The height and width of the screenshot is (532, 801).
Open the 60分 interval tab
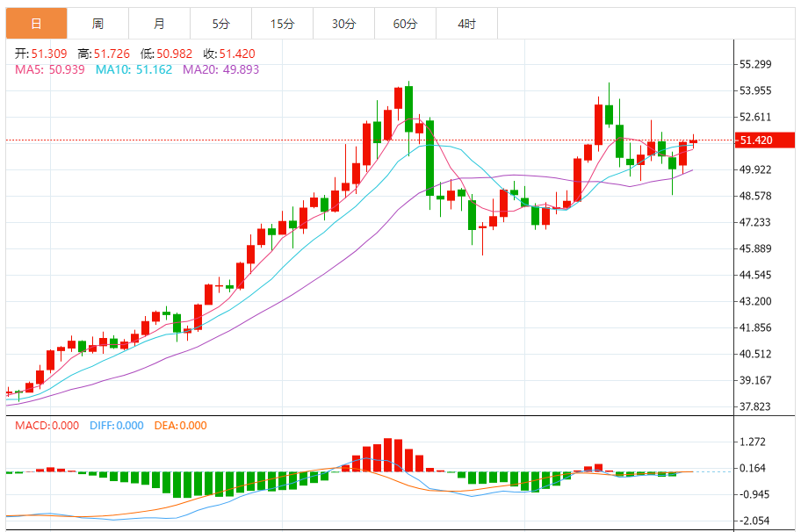(405, 24)
